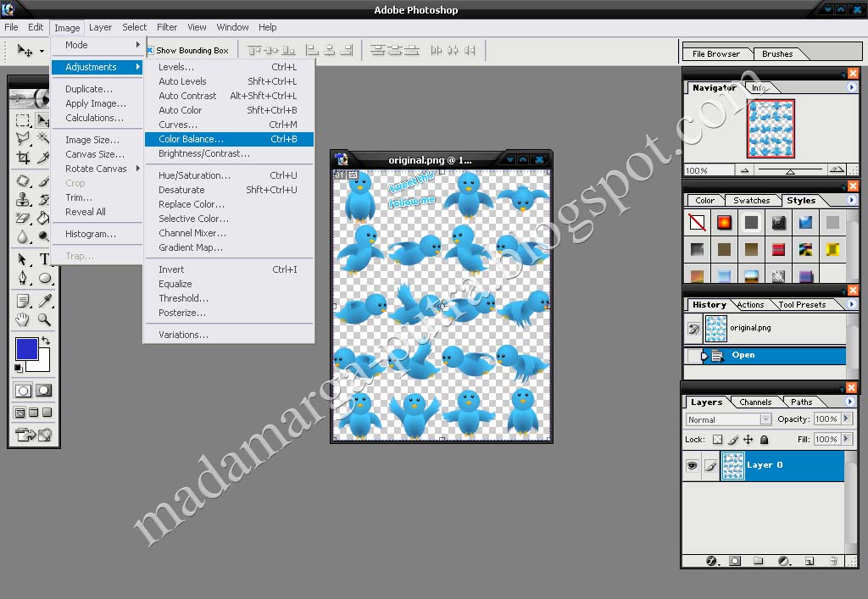
Task: Open the File Browser tab
Action: point(715,53)
